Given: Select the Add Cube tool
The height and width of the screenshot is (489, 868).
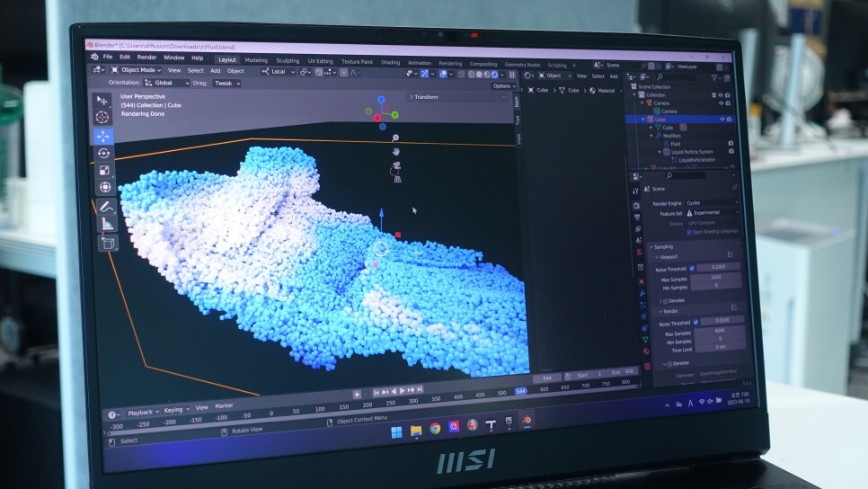Looking at the screenshot, I should click(109, 243).
